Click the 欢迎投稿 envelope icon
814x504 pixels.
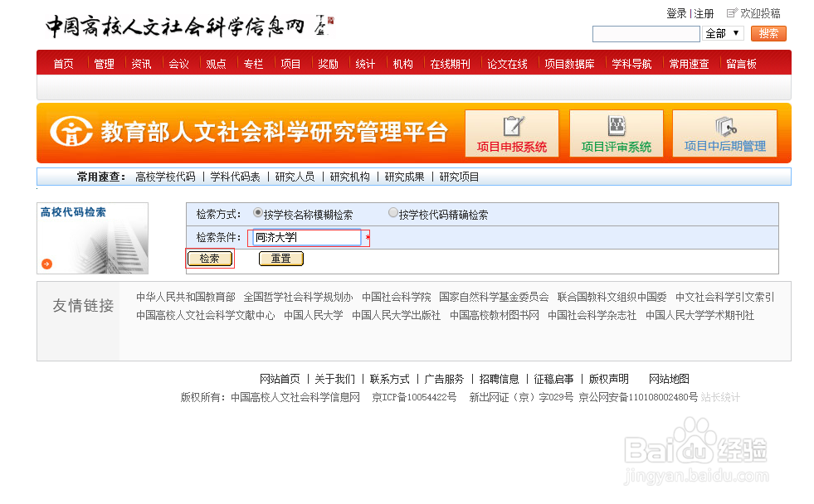[x=734, y=13]
